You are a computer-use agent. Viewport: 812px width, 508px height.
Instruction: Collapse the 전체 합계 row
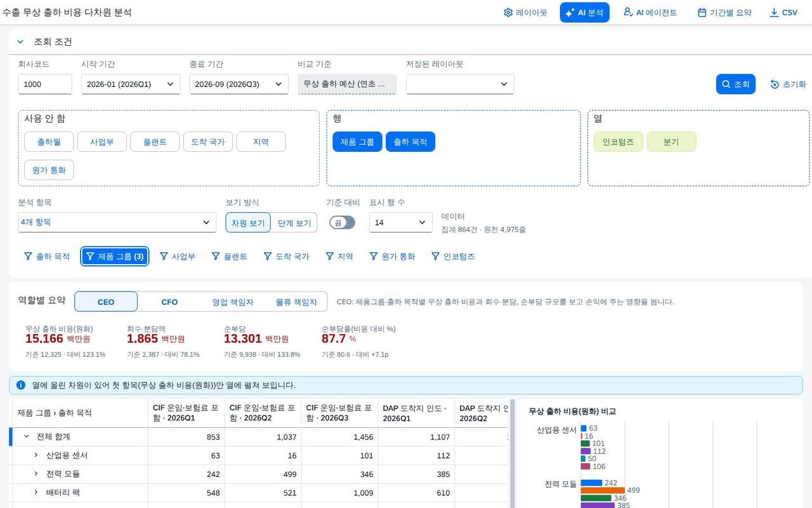(27, 437)
